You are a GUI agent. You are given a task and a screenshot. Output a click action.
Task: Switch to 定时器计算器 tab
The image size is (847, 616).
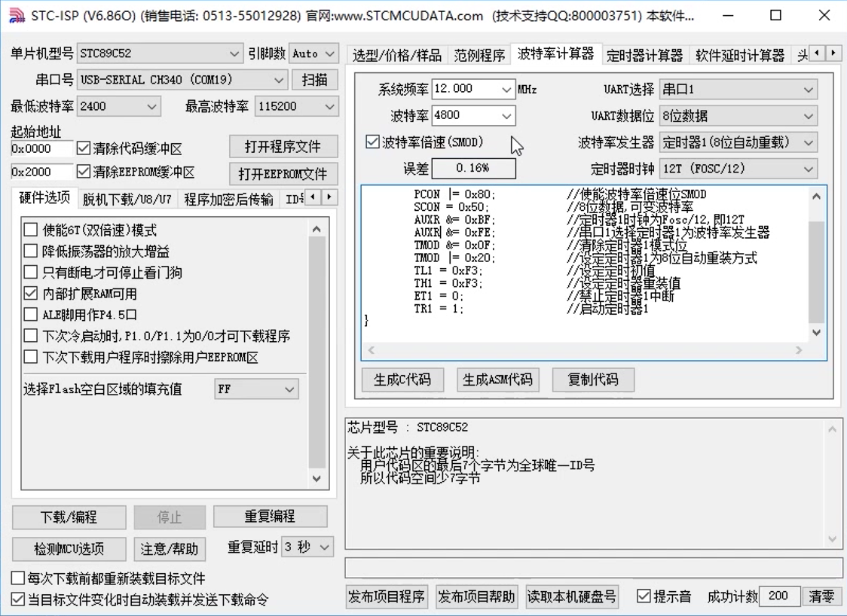pyautogui.click(x=644, y=54)
